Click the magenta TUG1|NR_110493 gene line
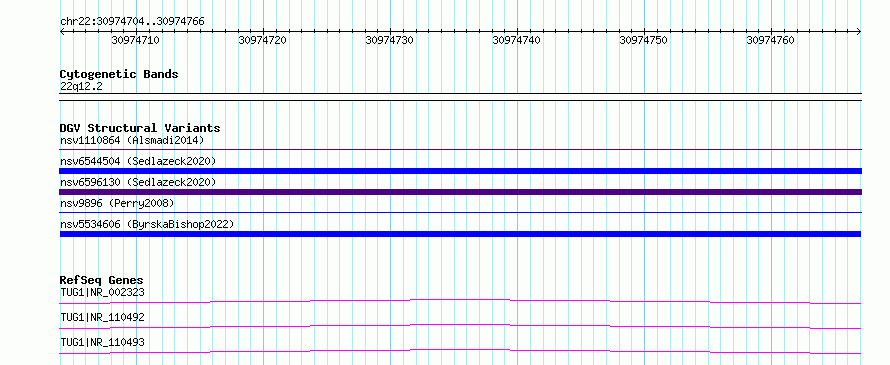This screenshot has height=365, width=890. (x=460, y=350)
